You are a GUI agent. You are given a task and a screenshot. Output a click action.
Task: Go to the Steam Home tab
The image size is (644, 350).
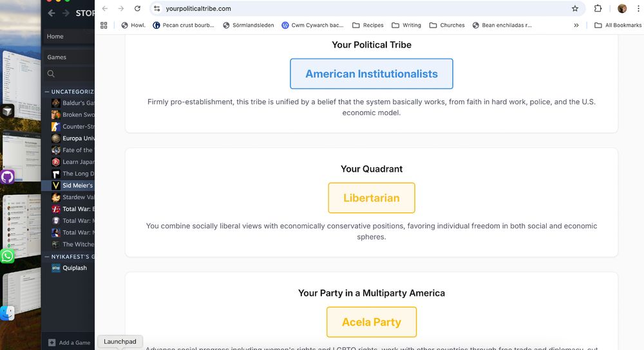55,37
